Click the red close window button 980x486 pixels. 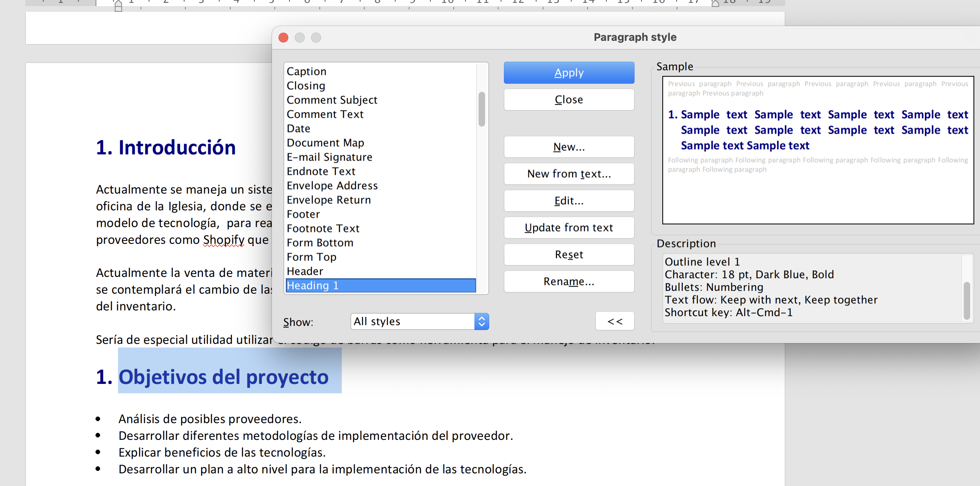point(283,38)
